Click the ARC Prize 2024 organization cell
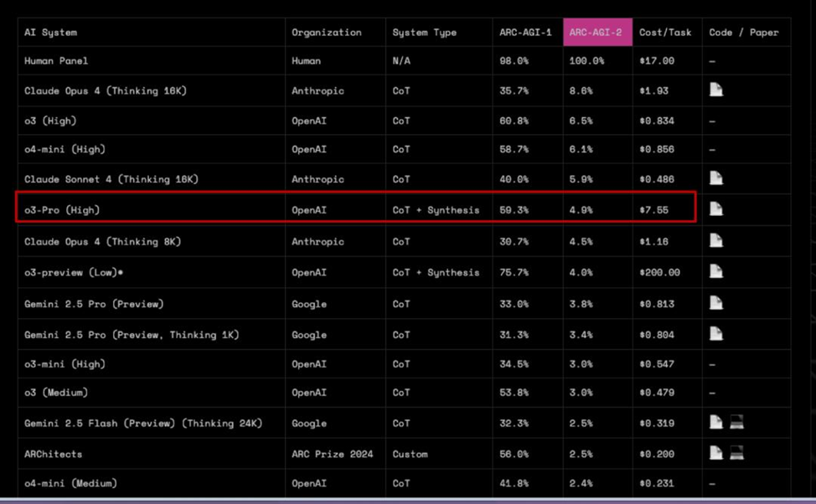Screen dimensions: 816x504 pyautogui.click(x=332, y=454)
